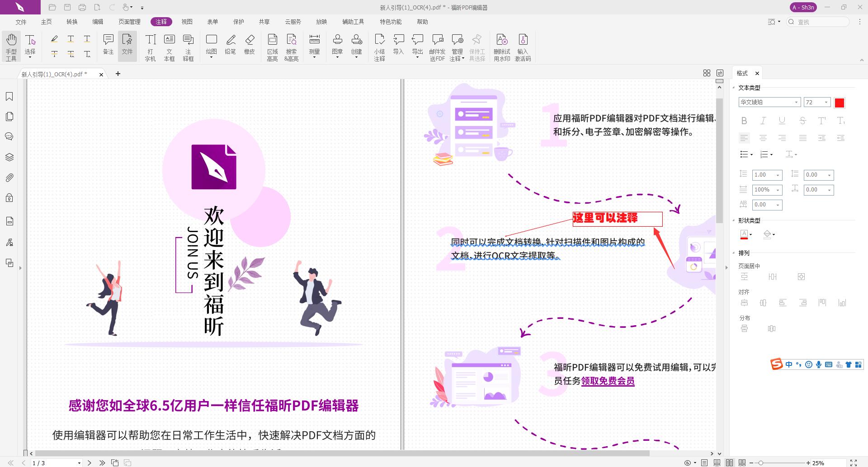Click the 删除试用用水印 button

click(501, 46)
